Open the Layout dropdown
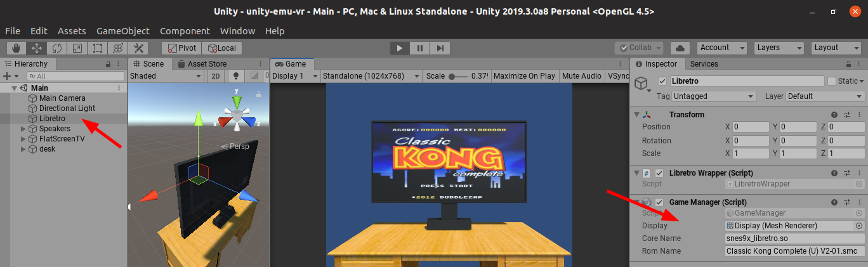The image size is (868, 267). 837,48
